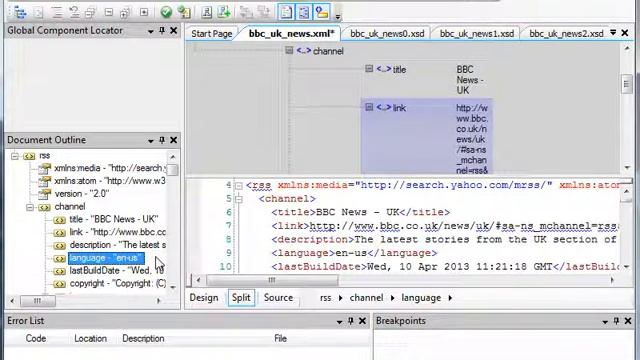The image size is (640, 360).
Task: Open Global Component Locator panel dropdown menu
Action: (151, 31)
